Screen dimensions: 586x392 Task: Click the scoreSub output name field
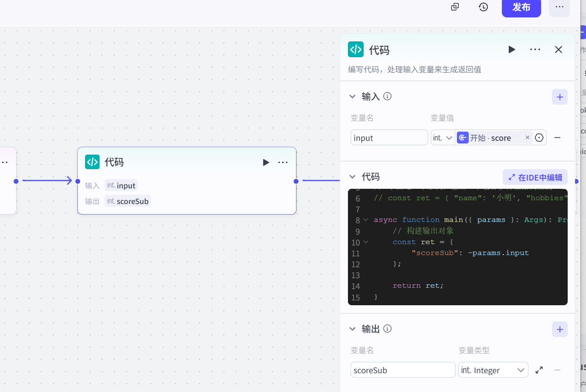point(402,370)
